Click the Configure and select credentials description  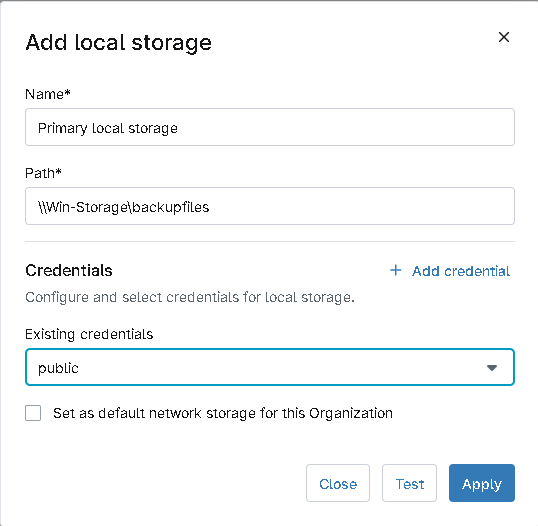[190, 297]
